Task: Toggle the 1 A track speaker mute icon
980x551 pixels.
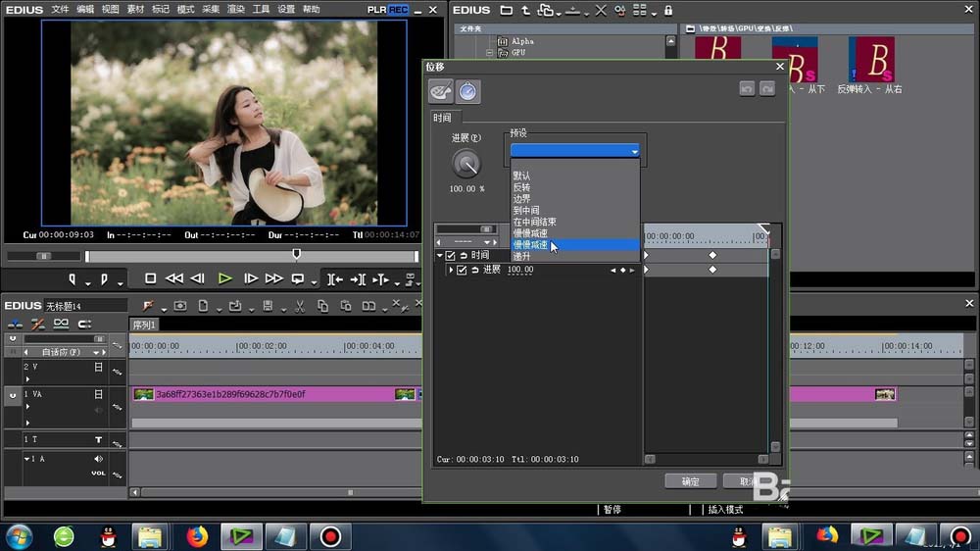Action: 98,459
